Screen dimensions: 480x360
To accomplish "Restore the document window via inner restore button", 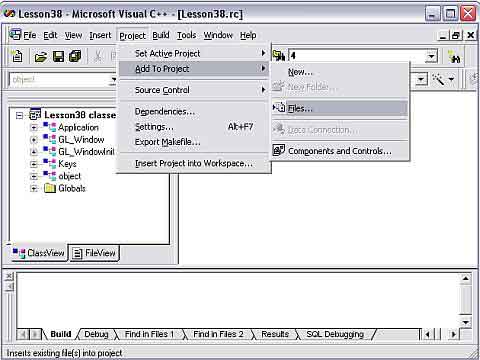I will (455, 35).
